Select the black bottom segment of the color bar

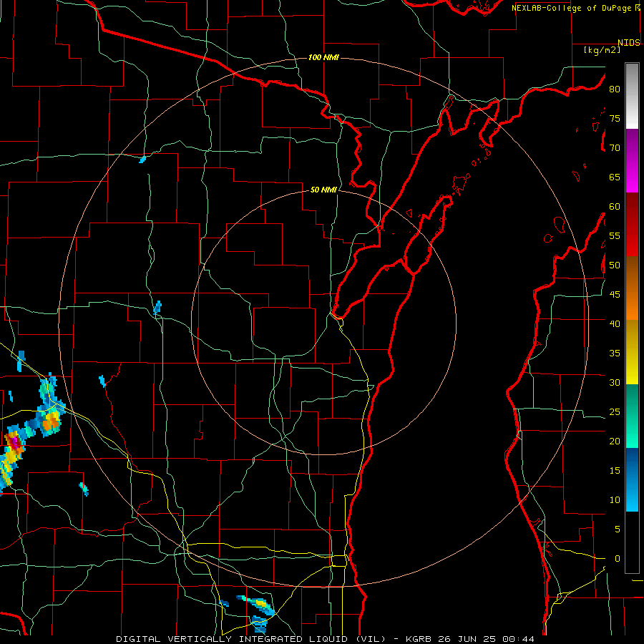(632, 542)
